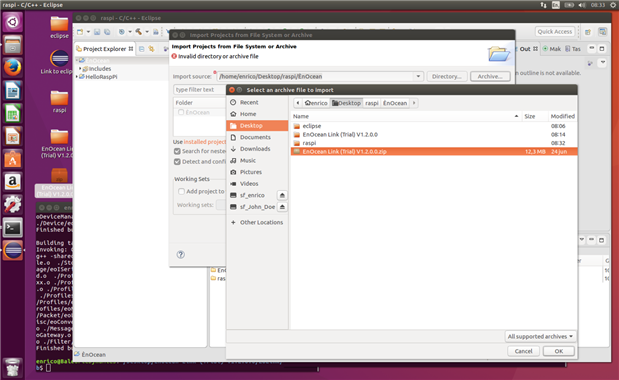
Task: Switch to the Tasks tab
Action: point(573,49)
